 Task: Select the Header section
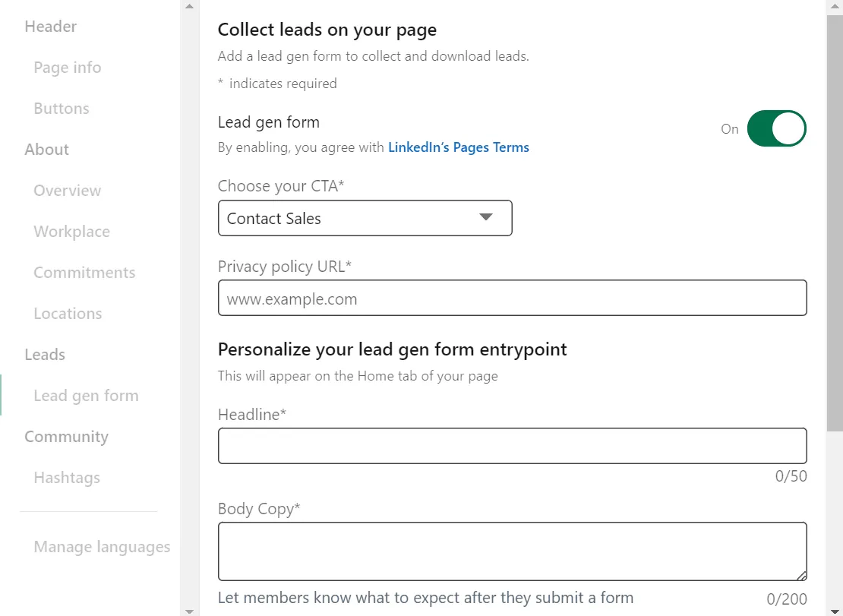(50, 26)
